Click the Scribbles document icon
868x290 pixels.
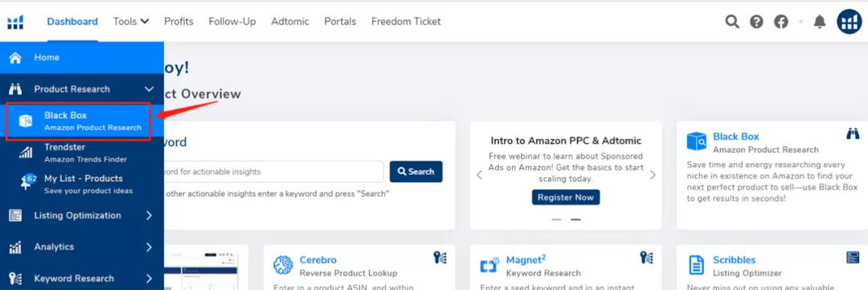tap(696, 265)
